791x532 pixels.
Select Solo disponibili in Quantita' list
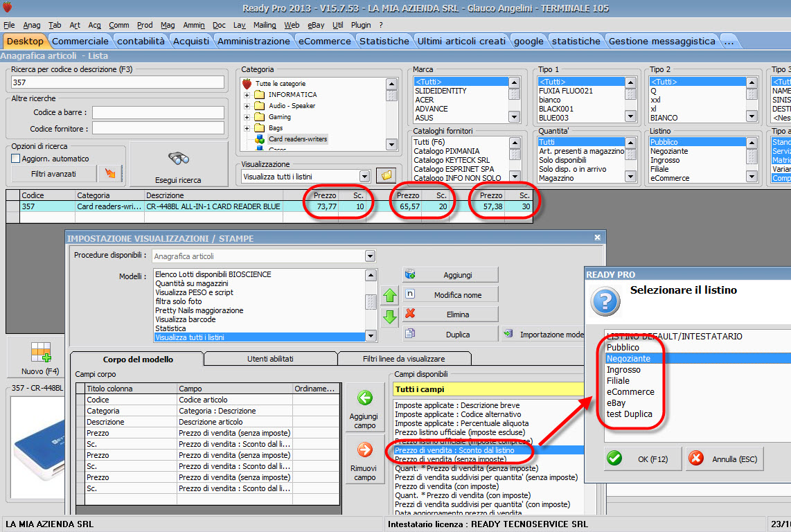tap(562, 160)
